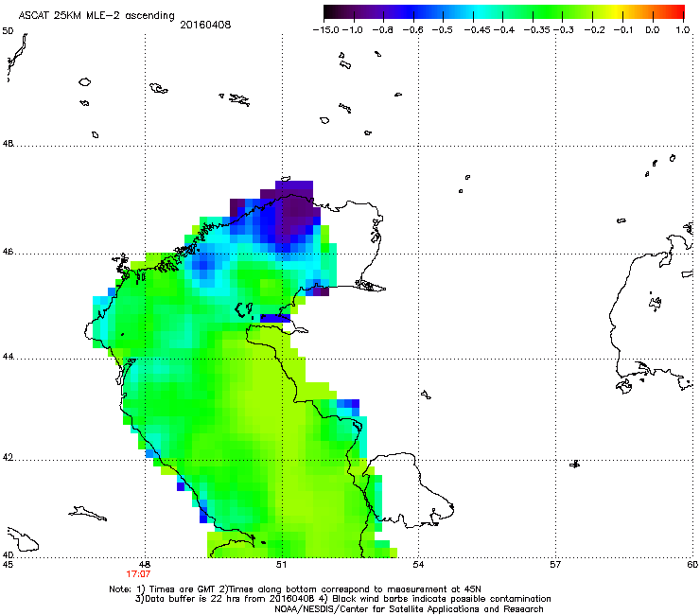Click the "-0.8" color scale label
This screenshot has width=700, height=615.
point(383,30)
